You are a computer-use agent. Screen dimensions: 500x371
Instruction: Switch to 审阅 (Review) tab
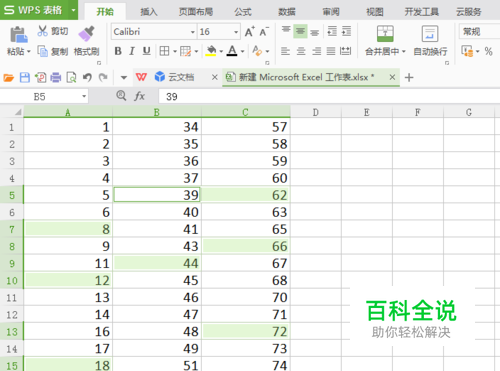[331, 12]
